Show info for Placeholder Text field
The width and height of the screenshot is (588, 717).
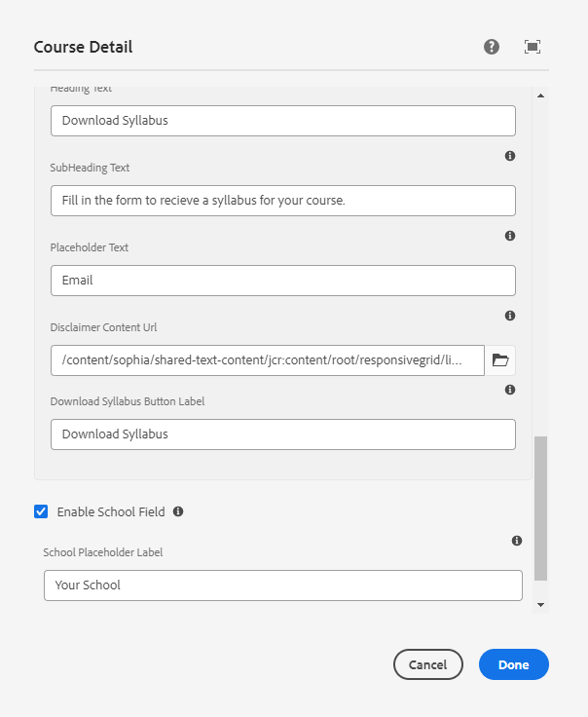(510, 236)
